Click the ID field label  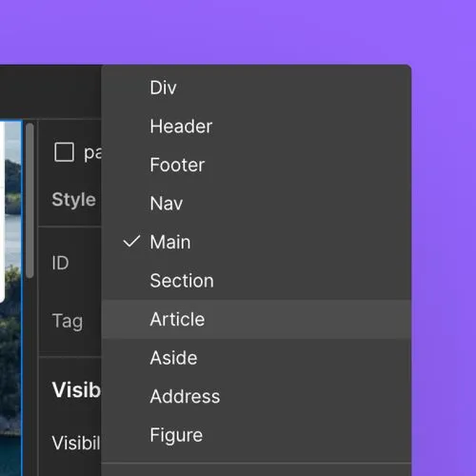tap(60, 263)
